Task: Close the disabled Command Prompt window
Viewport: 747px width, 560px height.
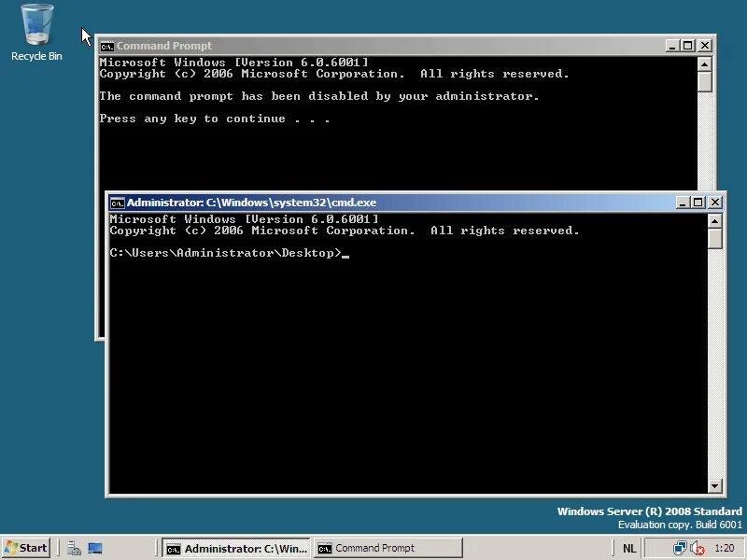Action: (x=705, y=46)
